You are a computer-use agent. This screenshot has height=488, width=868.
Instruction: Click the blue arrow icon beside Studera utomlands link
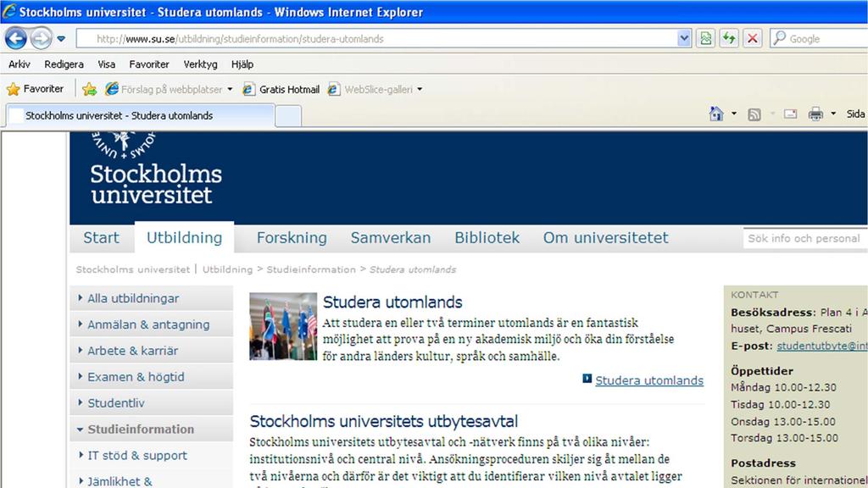(x=587, y=379)
